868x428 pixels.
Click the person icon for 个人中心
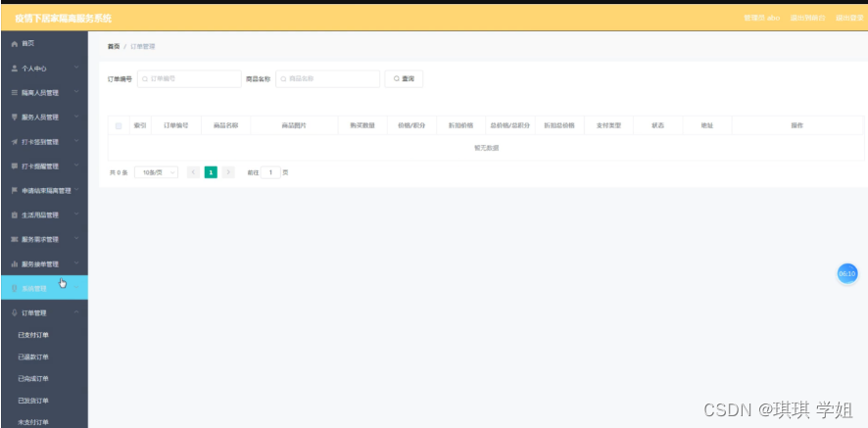pos(15,69)
